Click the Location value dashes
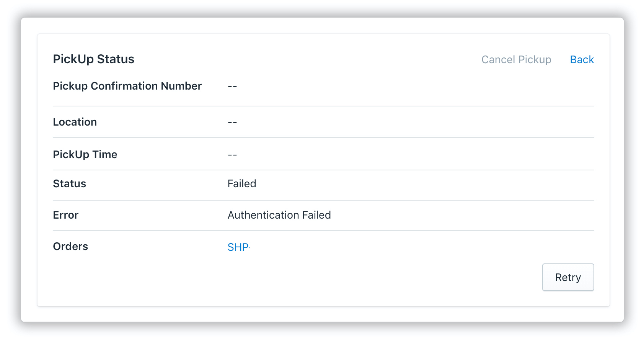The height and width of the screenshot is (340, 644). click(x=232, y=122)
